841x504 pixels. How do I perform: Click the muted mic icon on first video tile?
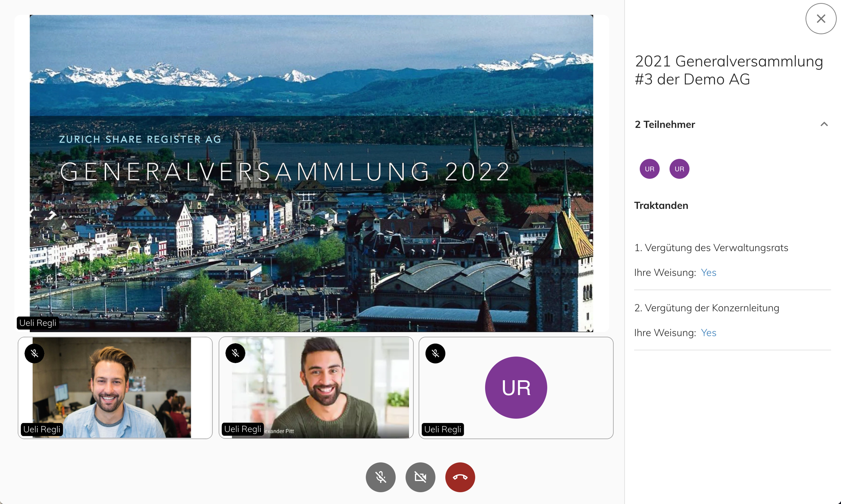(x=34, y=353)
